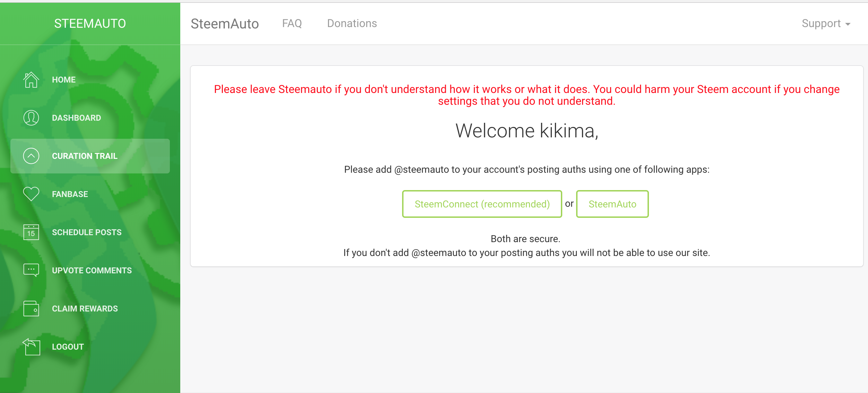Select the Curation Trail text label

coord(85,156)
